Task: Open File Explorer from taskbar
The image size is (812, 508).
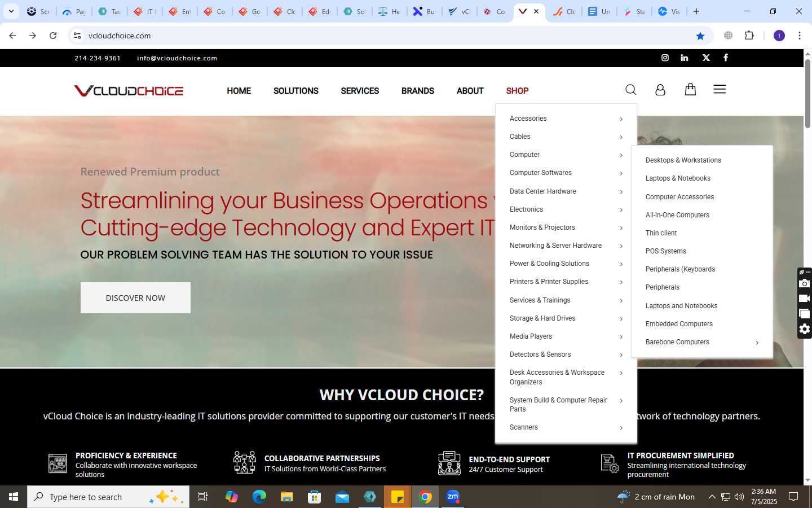Action: 287,497
